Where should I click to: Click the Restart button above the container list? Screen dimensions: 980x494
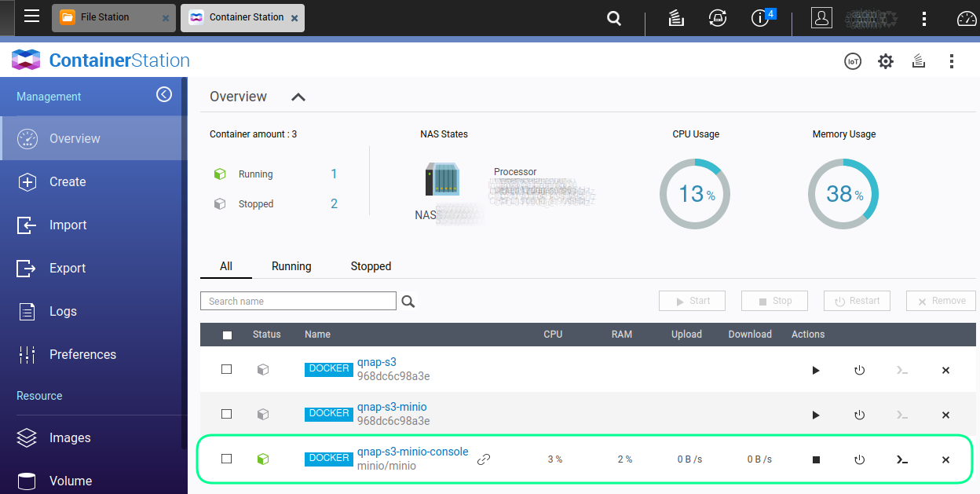pos(857,300)
